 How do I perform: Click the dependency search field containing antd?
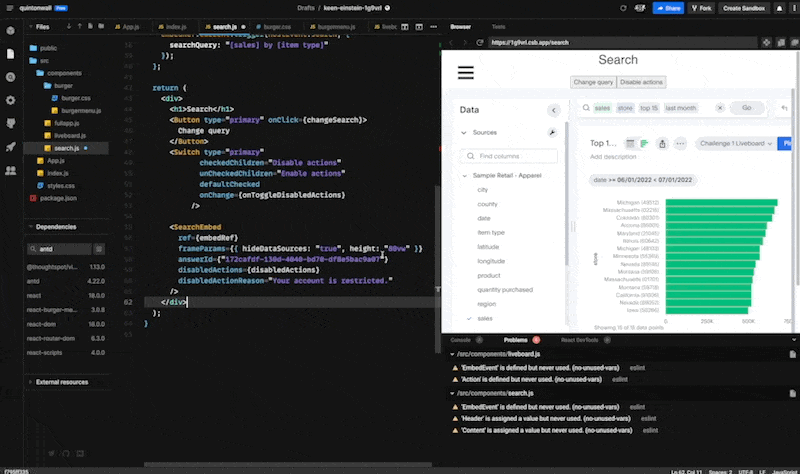pos(59,249)
